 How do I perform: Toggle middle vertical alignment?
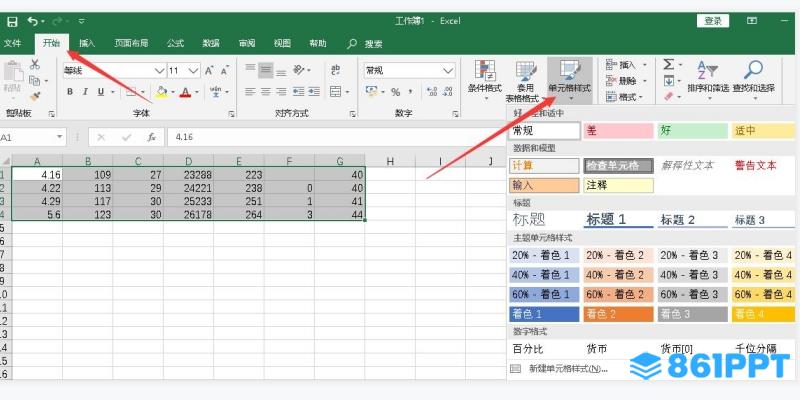[265, 70]
